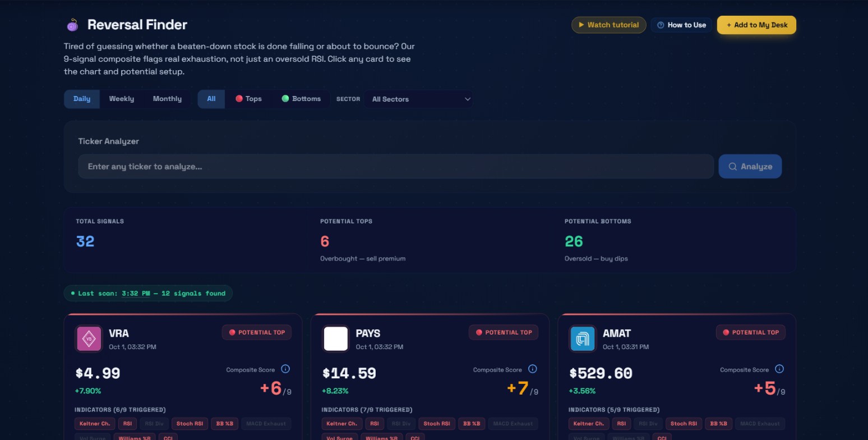Filter signals to Tops only

coord(248,99)
